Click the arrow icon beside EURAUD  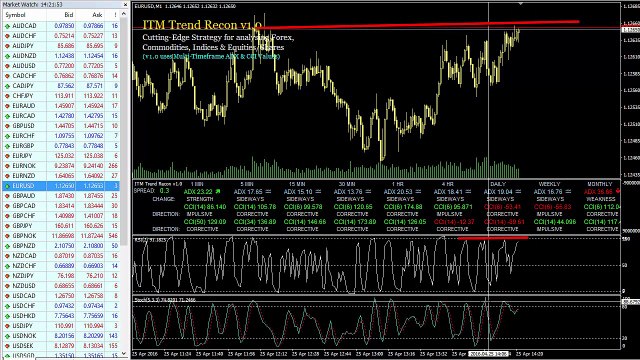(x=7, y=106)
